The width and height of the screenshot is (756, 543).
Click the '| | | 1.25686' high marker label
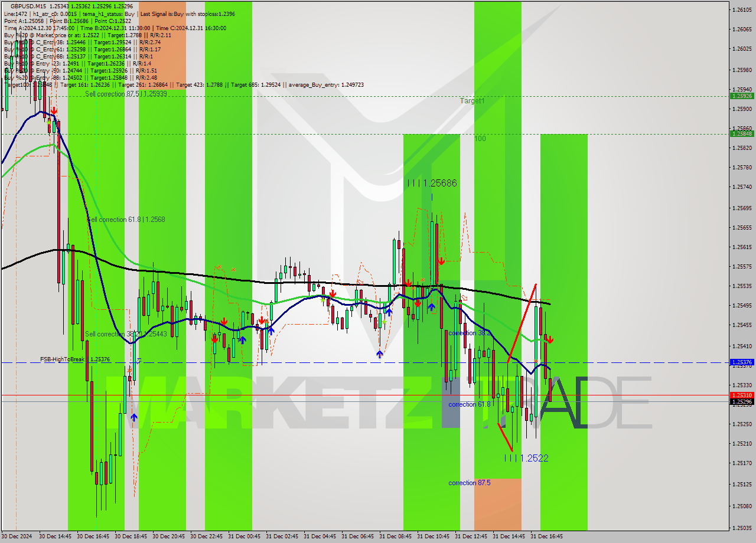[432, 184]
